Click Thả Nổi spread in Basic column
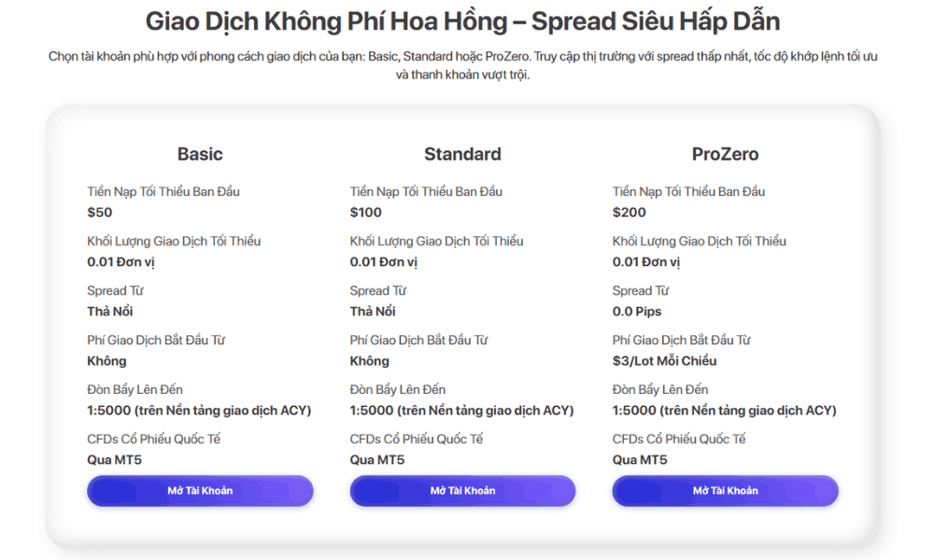The width and height of the screenshot is (934, 560). (x=110, y=312)
